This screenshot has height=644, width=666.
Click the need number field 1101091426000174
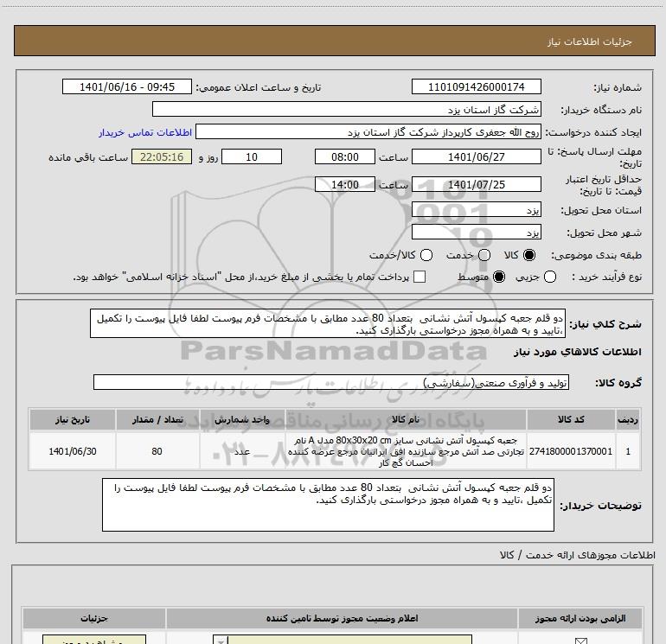(x=476, y=86)
